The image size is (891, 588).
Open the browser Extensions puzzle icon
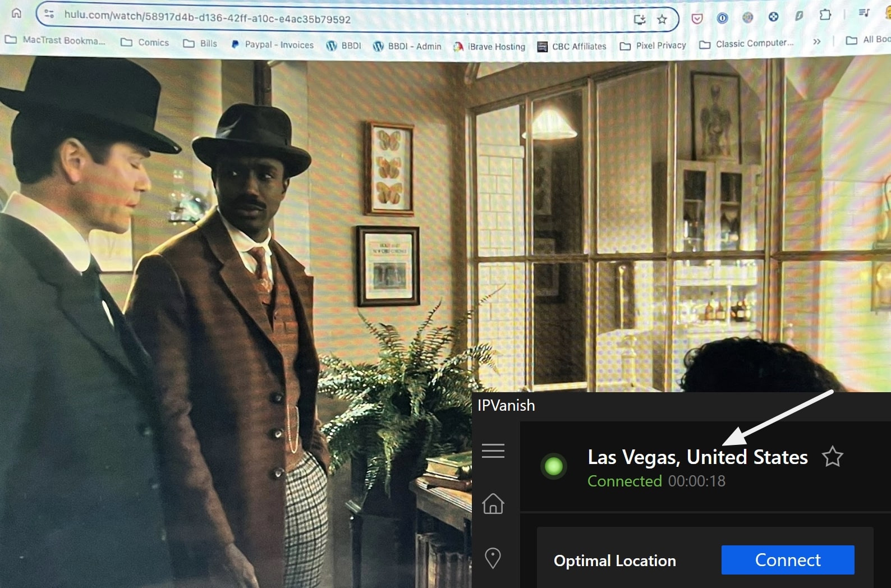[825, 15]
